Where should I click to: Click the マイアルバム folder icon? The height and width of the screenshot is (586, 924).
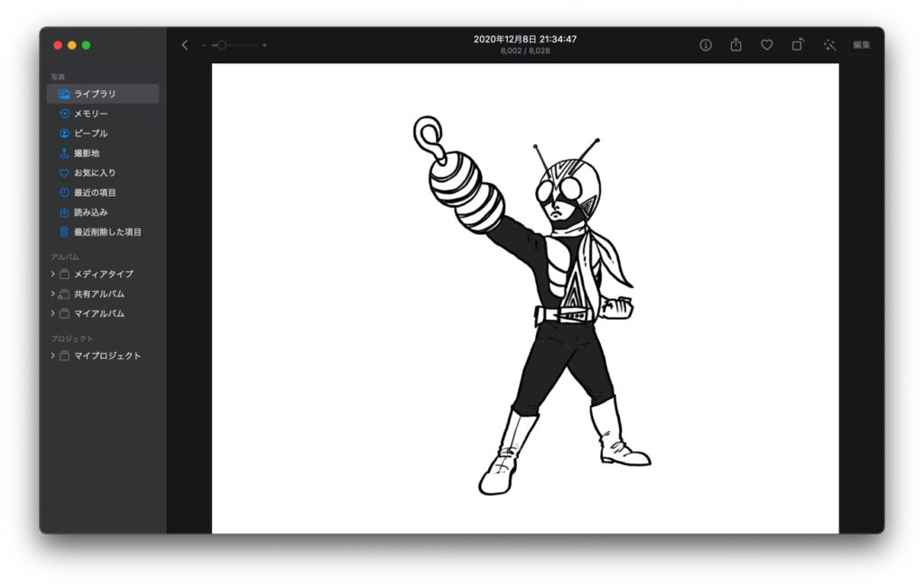click(x=64, y=313)
